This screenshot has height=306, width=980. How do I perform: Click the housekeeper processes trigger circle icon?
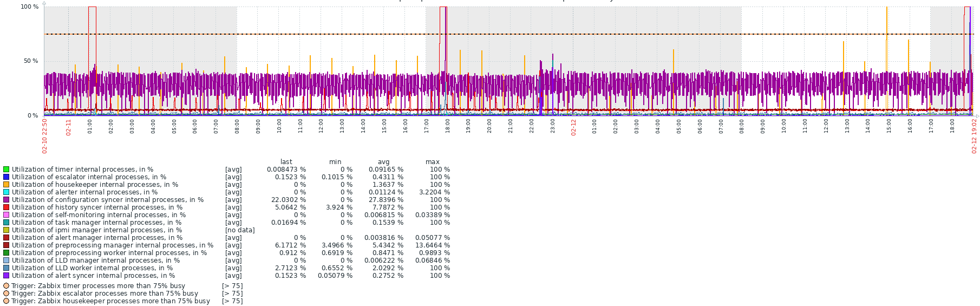pyautogui.click(x=6, y=301)
